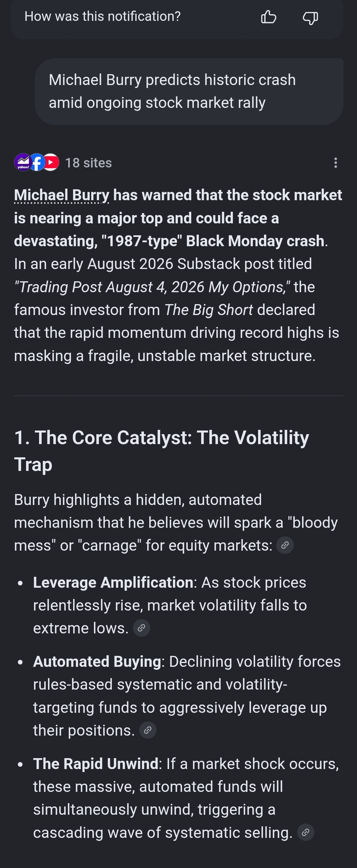Open citation link after 'their positions.'
Image resolution: width=357 pixels, height=868 pixels.
click(x=148, y=730)
